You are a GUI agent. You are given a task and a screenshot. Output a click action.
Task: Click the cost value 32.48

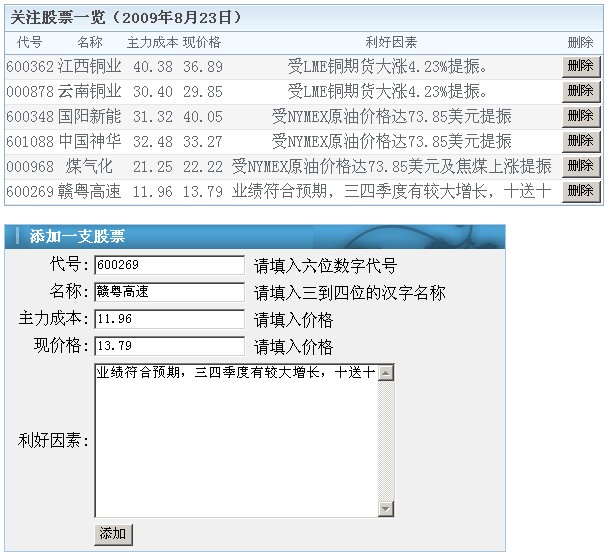tap(153, 141)
